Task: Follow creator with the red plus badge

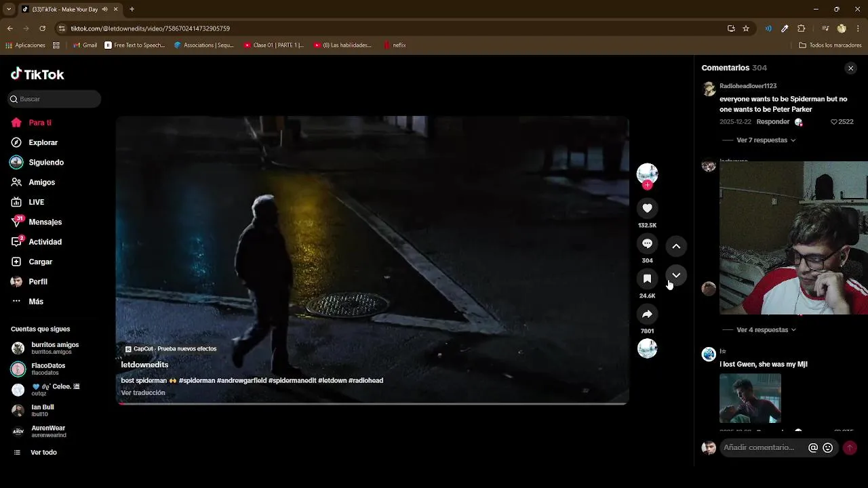Action: tap(647, 185)
